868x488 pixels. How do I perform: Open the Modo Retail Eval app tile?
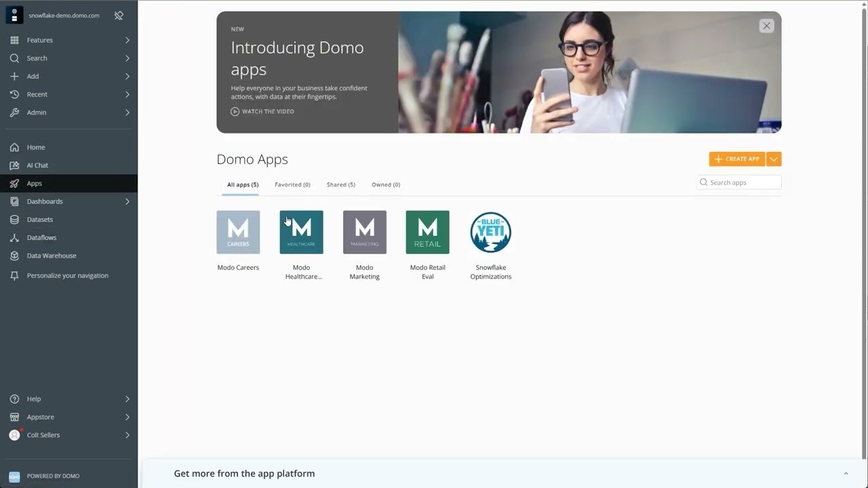[427, 232]
